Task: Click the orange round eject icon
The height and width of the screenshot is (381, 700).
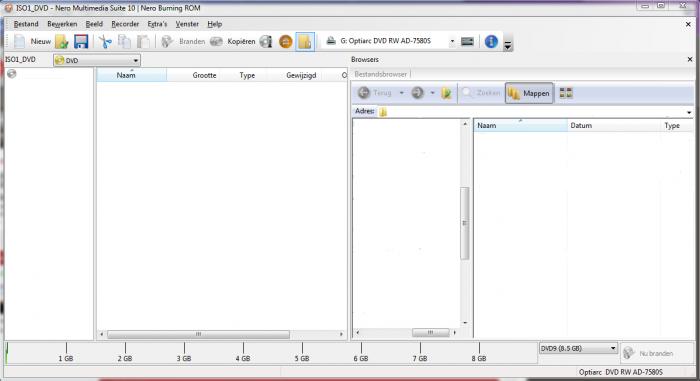Action: (x=286, y=42)
